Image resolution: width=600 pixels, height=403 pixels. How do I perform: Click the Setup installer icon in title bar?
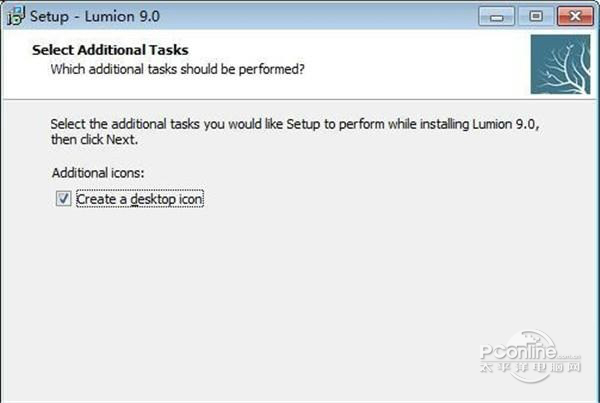pyautogui.click(x=14, y=16)
